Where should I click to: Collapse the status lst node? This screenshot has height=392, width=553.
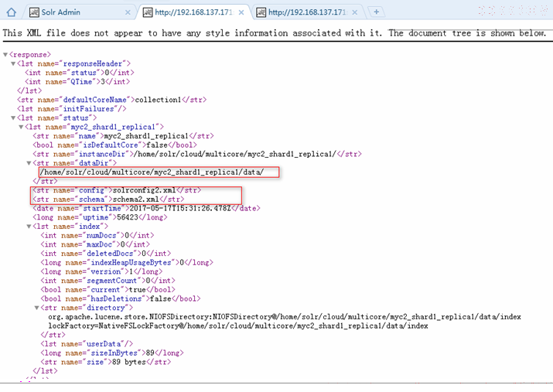click(x=13, y=118)
